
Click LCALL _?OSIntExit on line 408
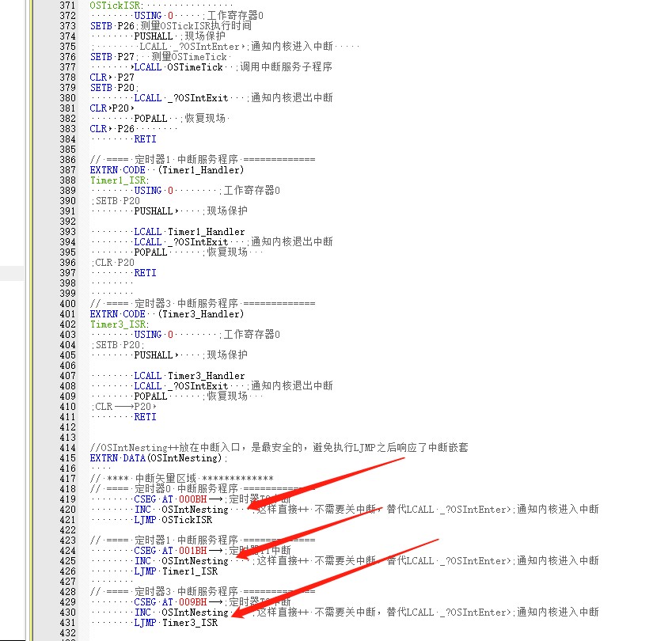pos(181,386)
